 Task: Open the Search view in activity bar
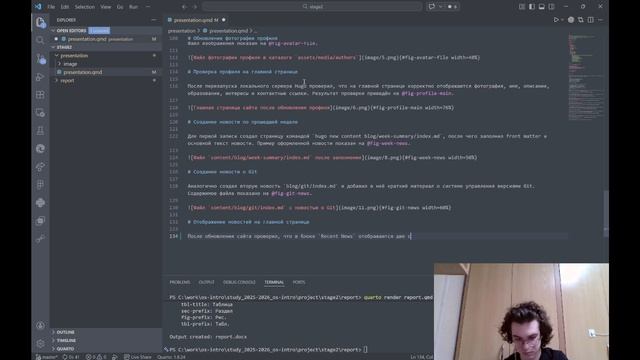(x=40, y=40)
